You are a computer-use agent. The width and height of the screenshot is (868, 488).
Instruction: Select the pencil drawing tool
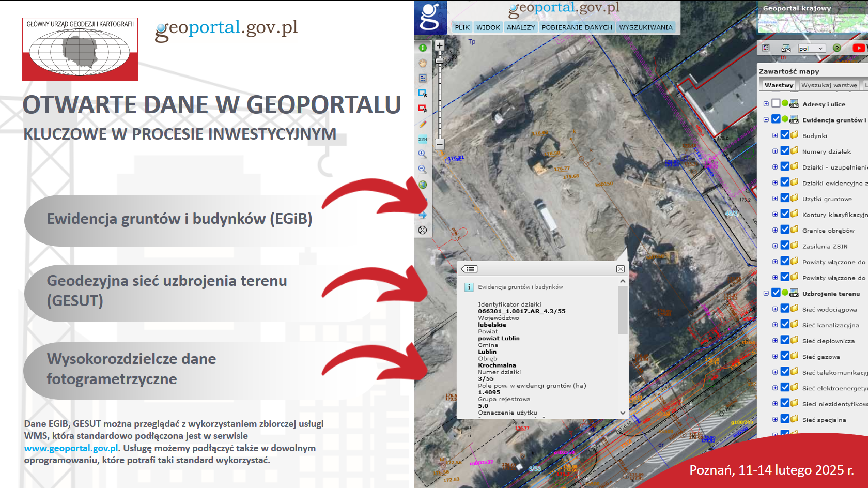[x=423, y=124]
